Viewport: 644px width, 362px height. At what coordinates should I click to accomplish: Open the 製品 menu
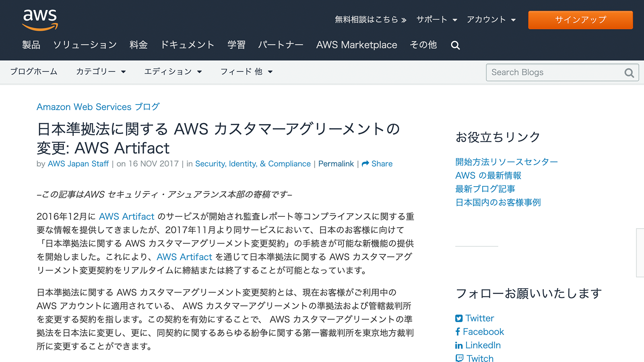click(x=31, y=45)
